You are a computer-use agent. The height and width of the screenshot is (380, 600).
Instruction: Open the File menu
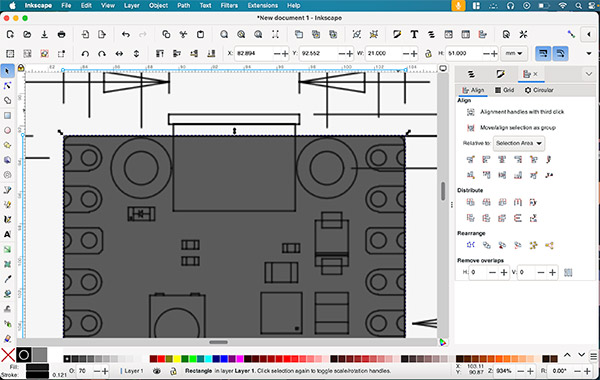(66, 5)
